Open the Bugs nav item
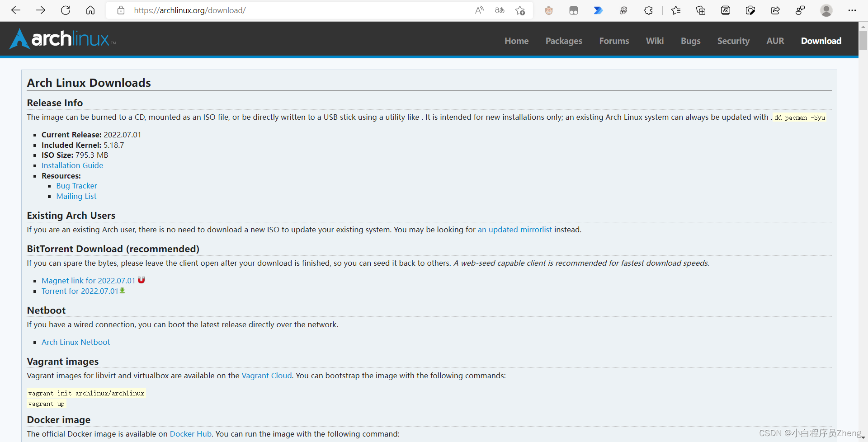Image resolution: width=868 pixels, height=442 pixels. click(x=691, y=41)
